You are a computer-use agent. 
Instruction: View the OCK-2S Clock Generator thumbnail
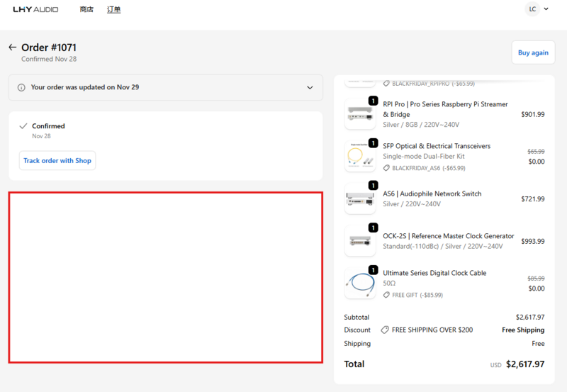coord(359,241)
